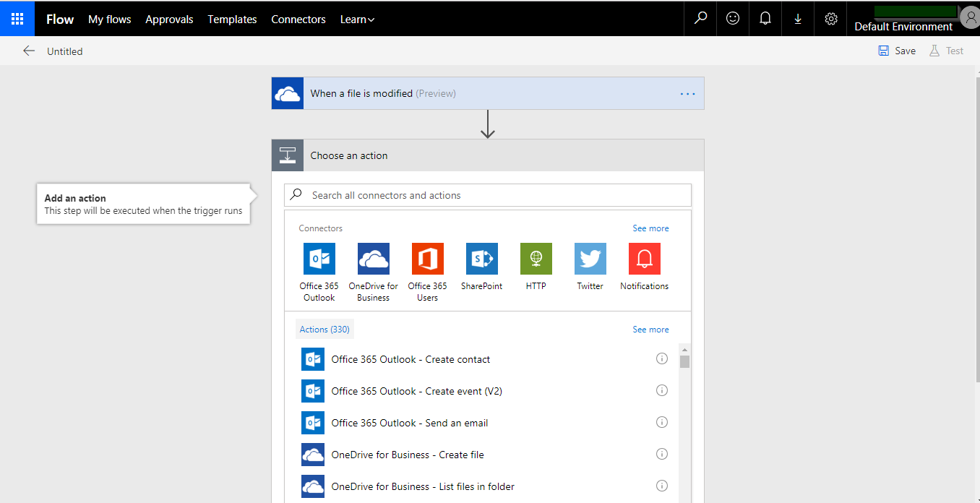Open the feedback smiley icon
The width and height of the screenshot is (980, 503).
733,19
